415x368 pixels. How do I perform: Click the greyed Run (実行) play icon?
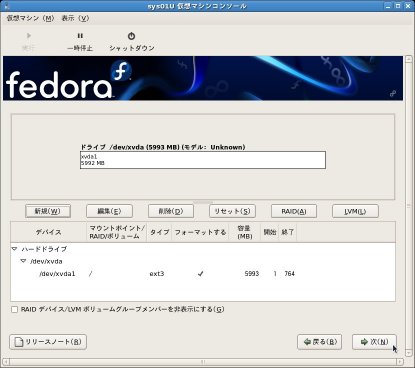[29, 36]
